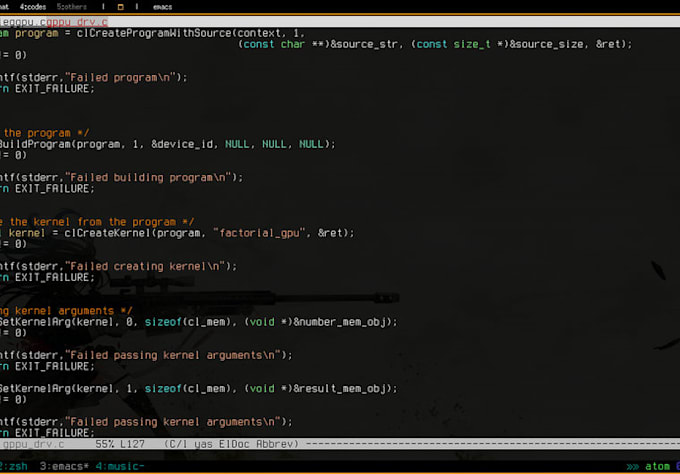
Task: Click the orange layout indicator icon
Action: [x=121, y=7]
